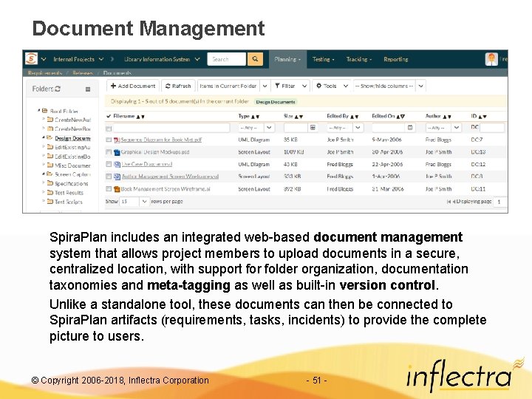Screen dimensions: 532x399
Task: Sort Size column ascending arrow
Action: pyautogui.click(x=296, y=117)
